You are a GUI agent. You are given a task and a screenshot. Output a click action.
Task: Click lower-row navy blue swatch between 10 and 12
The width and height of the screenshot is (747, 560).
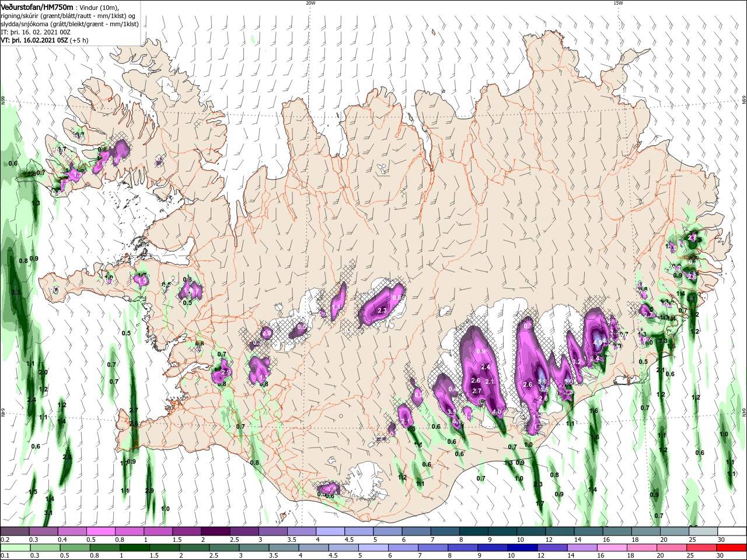(x=522, y=548)
